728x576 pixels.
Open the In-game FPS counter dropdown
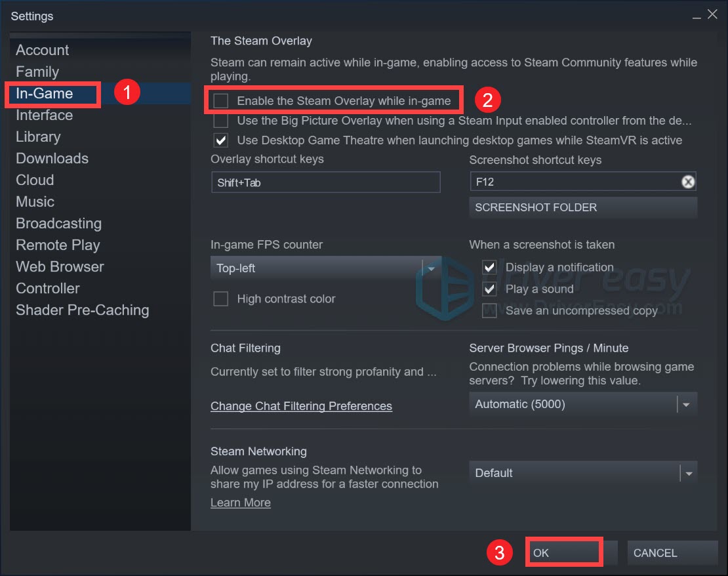(x=325, y=268)
